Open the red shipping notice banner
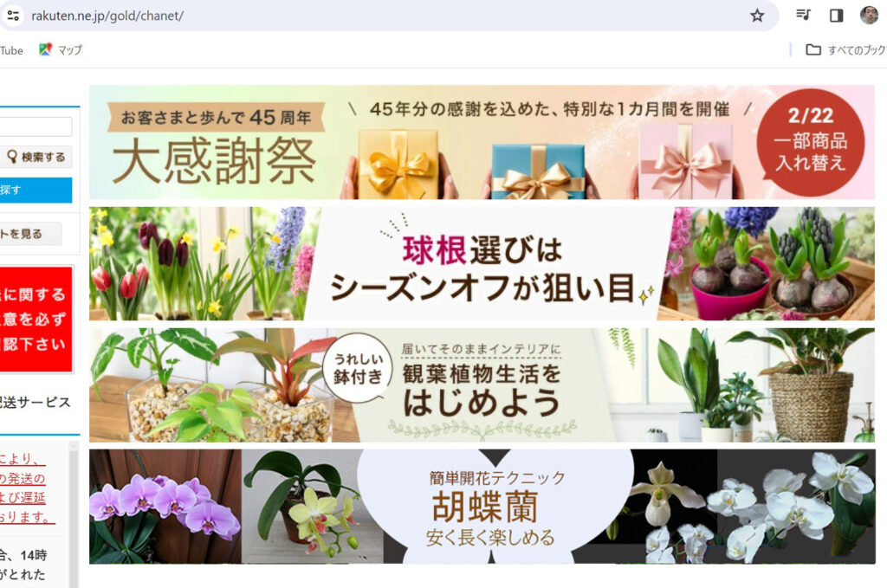The width and height of the screenshot is (887, 588). coord(36,319)
